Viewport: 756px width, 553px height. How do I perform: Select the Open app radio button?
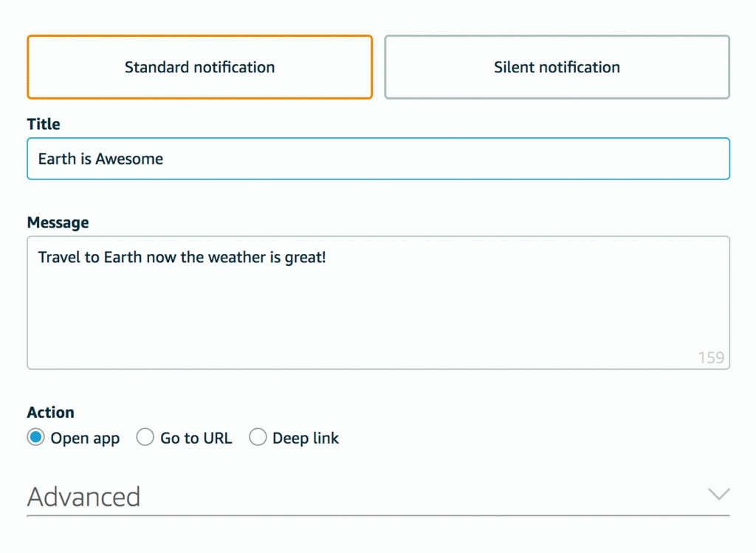click(x=35, y=438)
